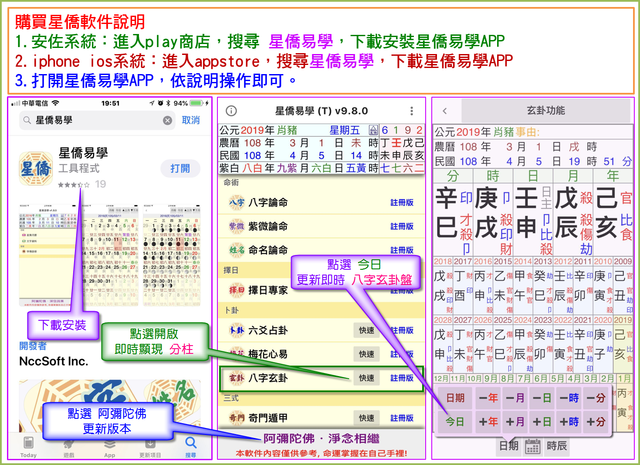Open the three-dot overflow menu
This screenshot has width=640, height=465.
[x=410, y=110]
